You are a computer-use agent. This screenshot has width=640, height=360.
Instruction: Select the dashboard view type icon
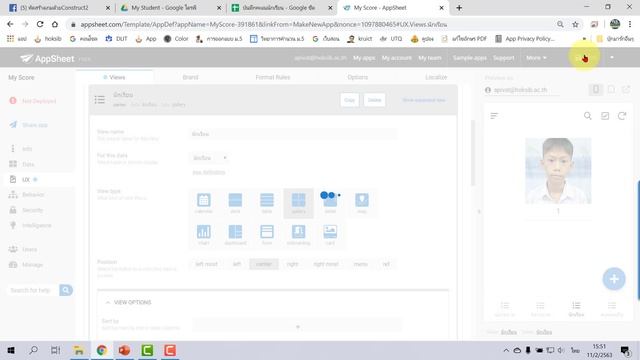tap(235, 231)
